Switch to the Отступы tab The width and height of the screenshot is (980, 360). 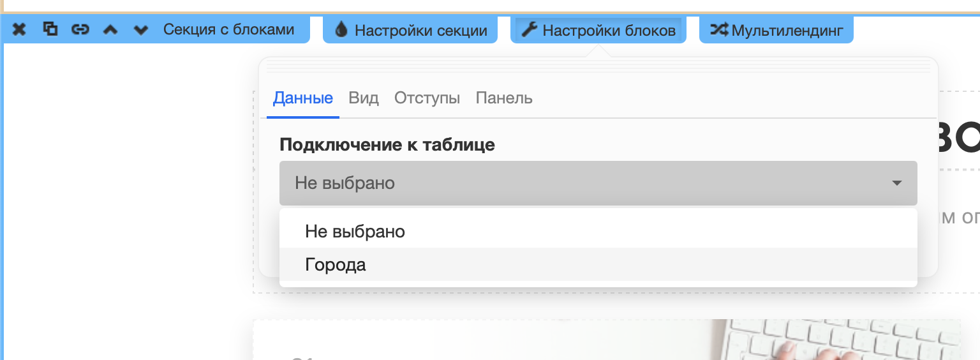tap(427, 98)
